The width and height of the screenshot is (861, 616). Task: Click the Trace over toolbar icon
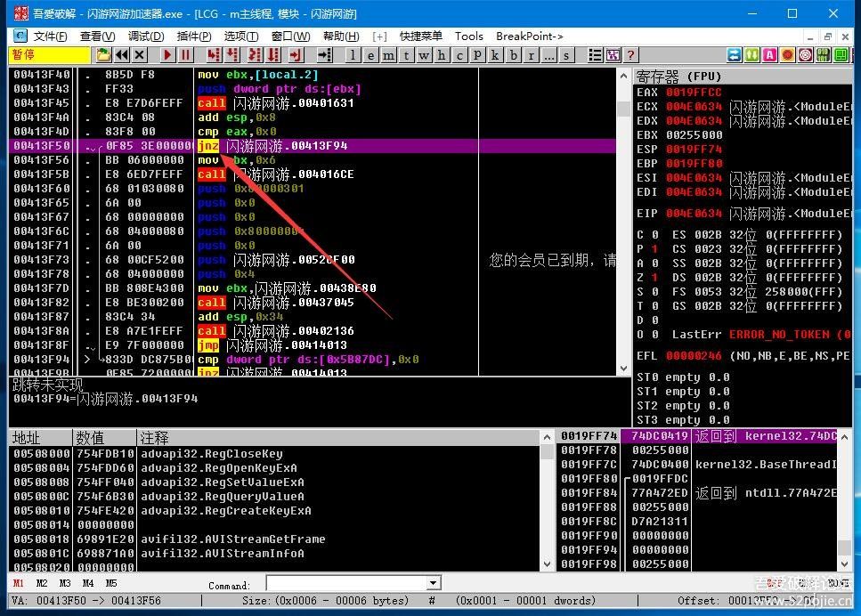pos(273,55)
